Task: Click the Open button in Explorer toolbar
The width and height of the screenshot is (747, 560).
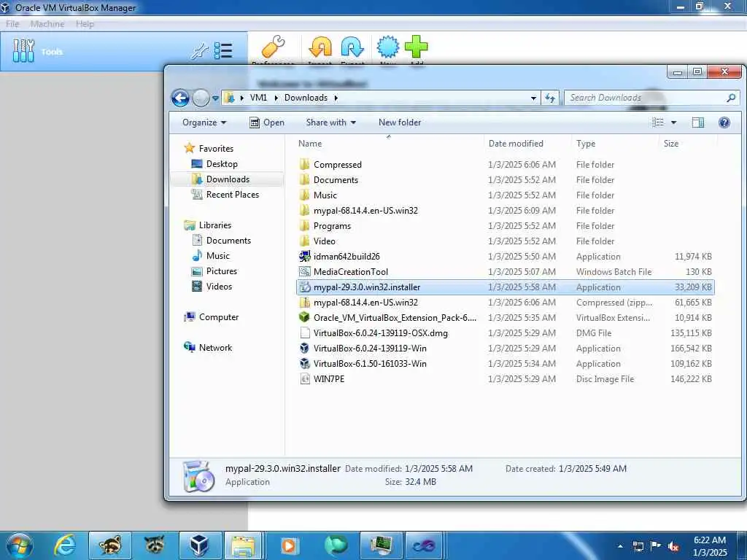Action: pyautogui.click(x=267, y=122)
